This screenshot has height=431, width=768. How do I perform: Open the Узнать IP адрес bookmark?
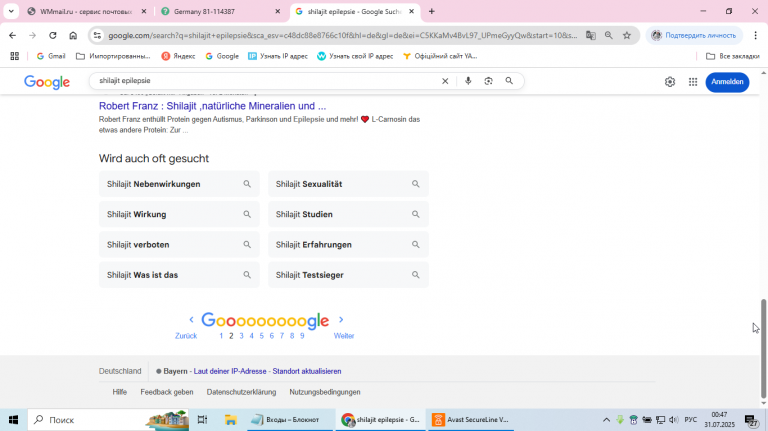point(278,56)
